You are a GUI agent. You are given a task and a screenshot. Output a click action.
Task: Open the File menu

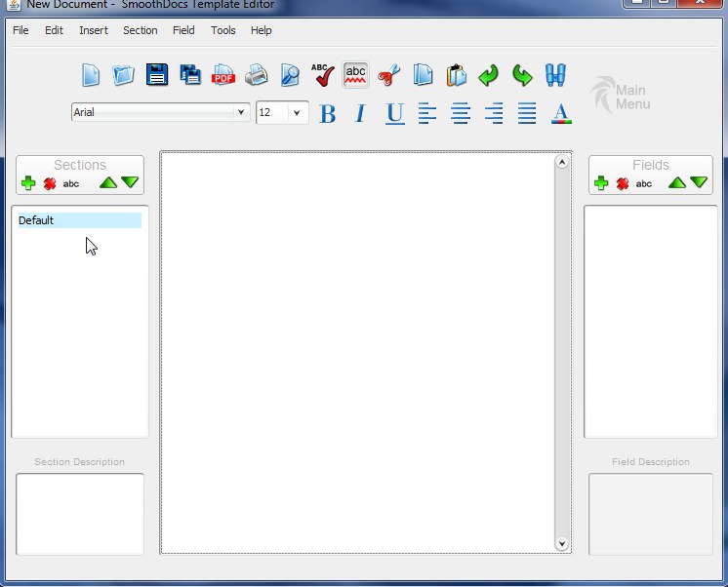pos(20,30)
